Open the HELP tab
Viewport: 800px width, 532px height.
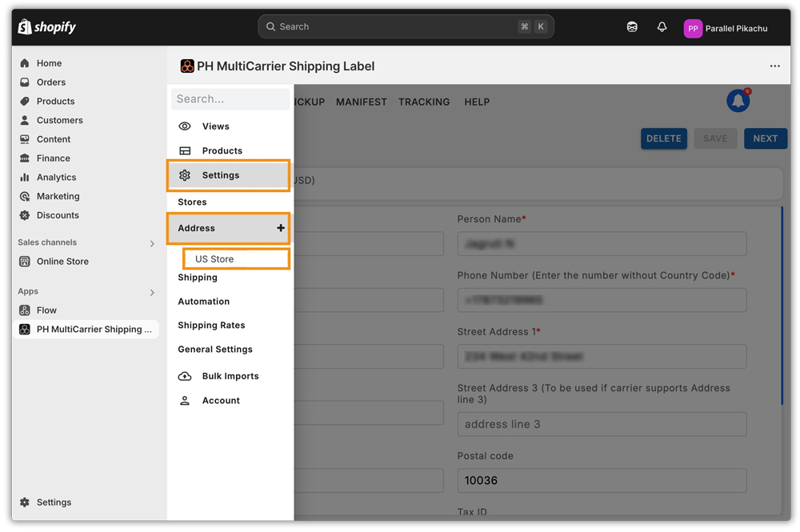(477, 102)
